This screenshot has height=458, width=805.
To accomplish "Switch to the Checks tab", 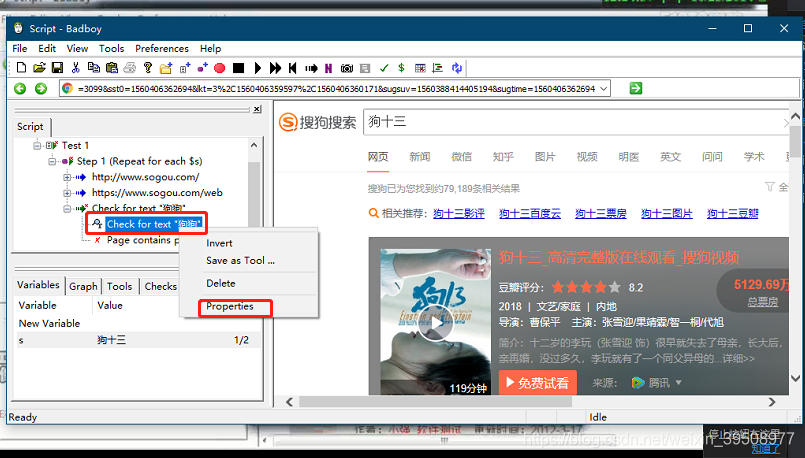I will [x=160, y=286].
